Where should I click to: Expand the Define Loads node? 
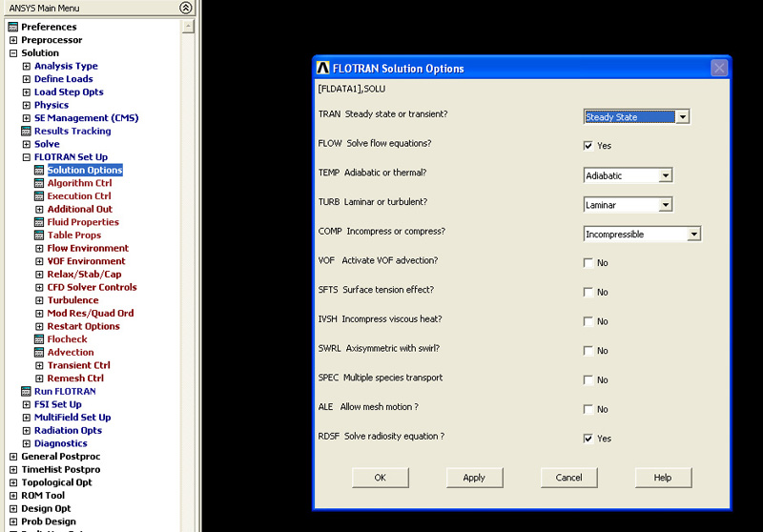pyautogui.click(x=27, y=79)
